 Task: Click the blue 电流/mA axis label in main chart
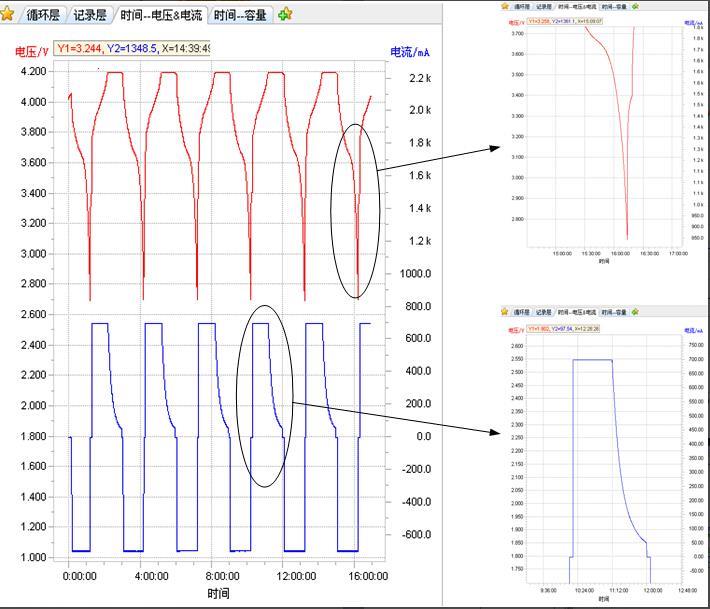coord(412,51)
